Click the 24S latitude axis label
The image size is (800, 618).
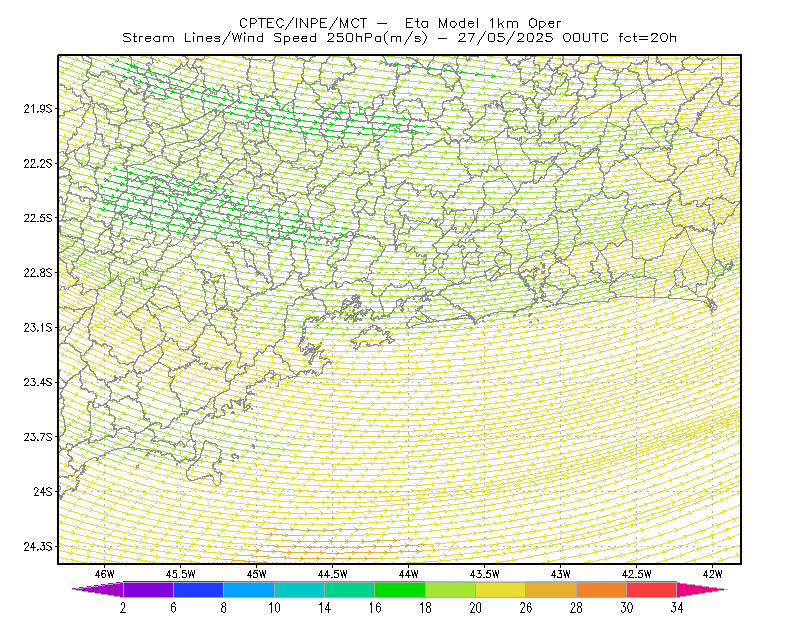pyautogui.click(x=43, y=491)
